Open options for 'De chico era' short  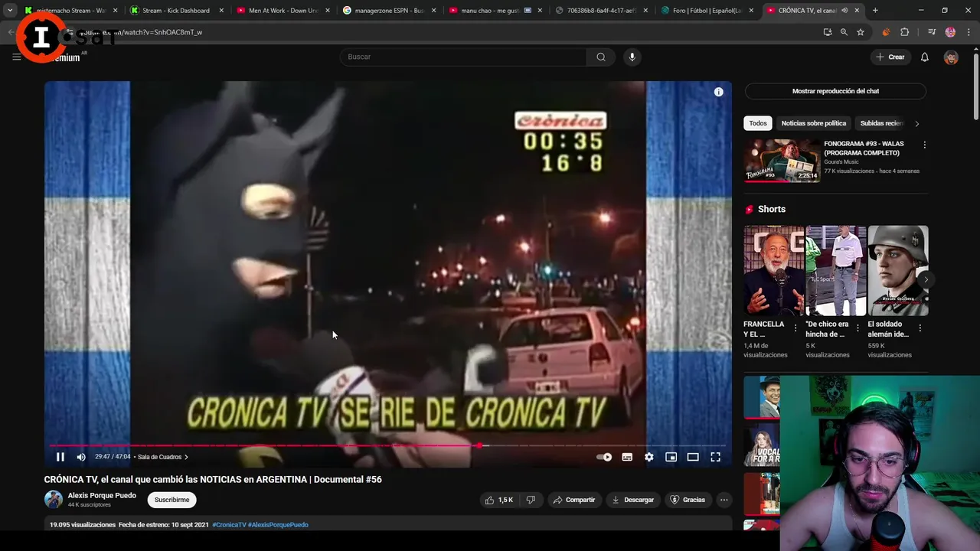point(857,328)
